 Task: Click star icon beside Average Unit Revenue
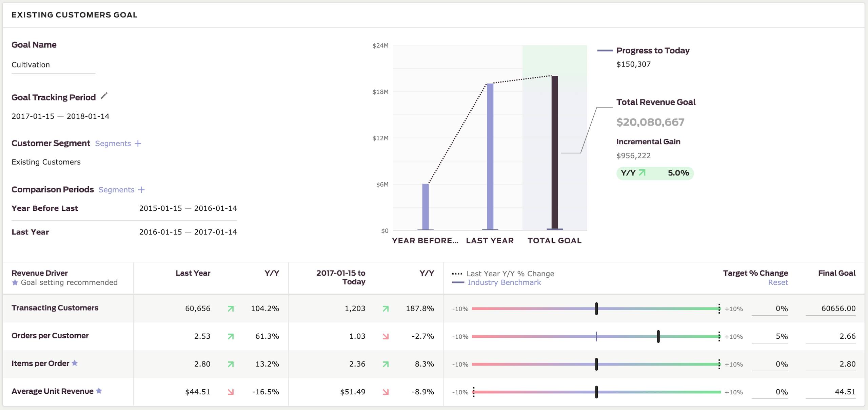pos(99,391)
